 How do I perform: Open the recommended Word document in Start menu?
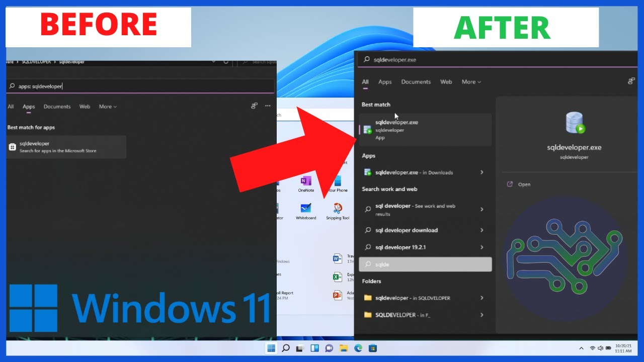click(x=343, y=259)
